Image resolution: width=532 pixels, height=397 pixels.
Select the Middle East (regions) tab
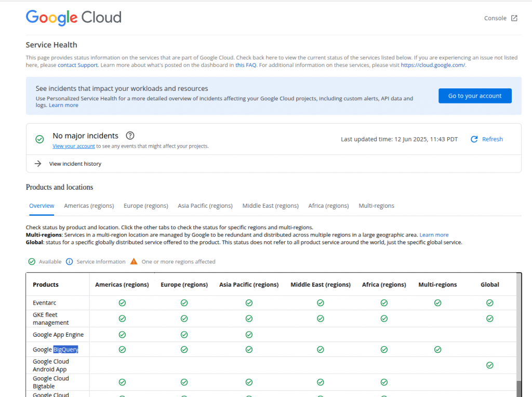click(x=270, y=206)
